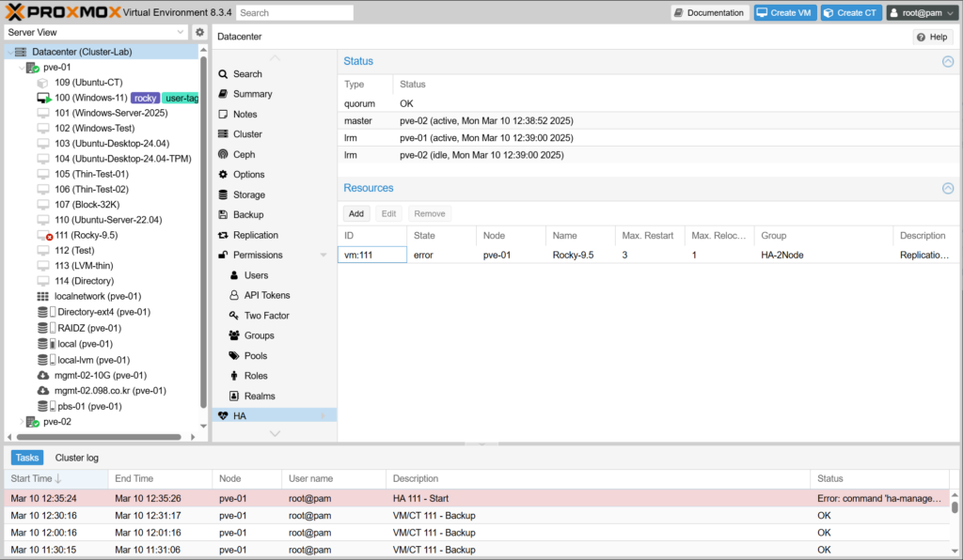The width and height of the screenshot is (963, 560).
Task: Click the Backup floppy disk icon
Action: [x=223, y=215]
